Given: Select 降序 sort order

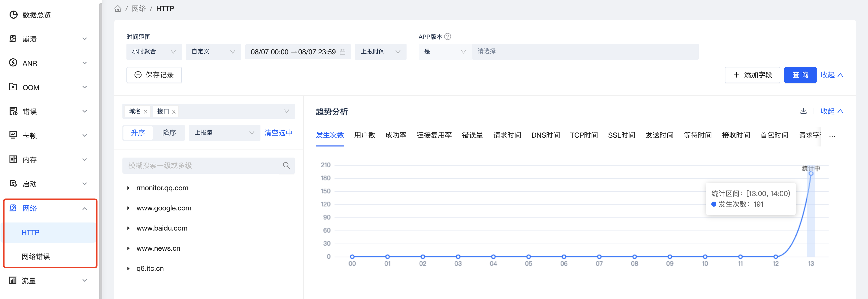Looking at the screenshot, I should pos(169,133).
